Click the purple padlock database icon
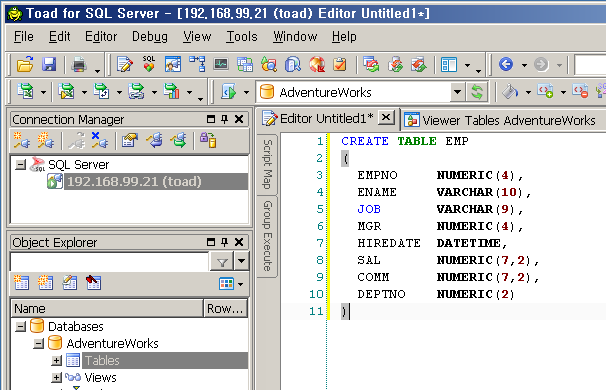This screenshot has width=606, height=390. [208, 140]
